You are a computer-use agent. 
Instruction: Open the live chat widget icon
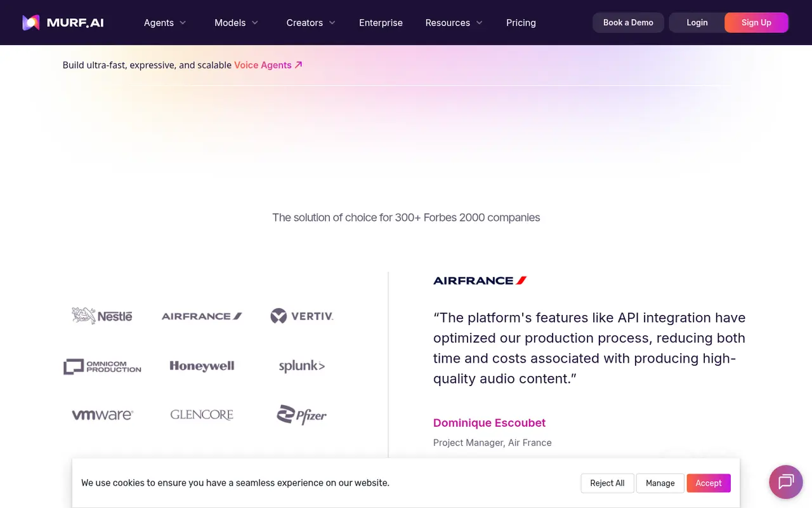786,481
